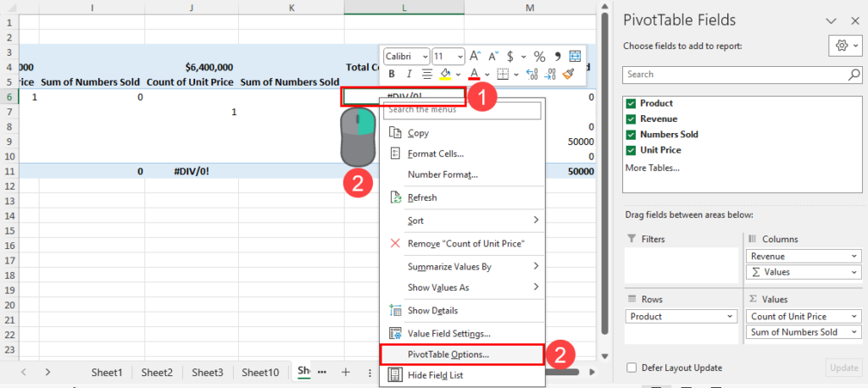Click the Decrease Decimal icon
868x388 pixels.
[549, 74]
